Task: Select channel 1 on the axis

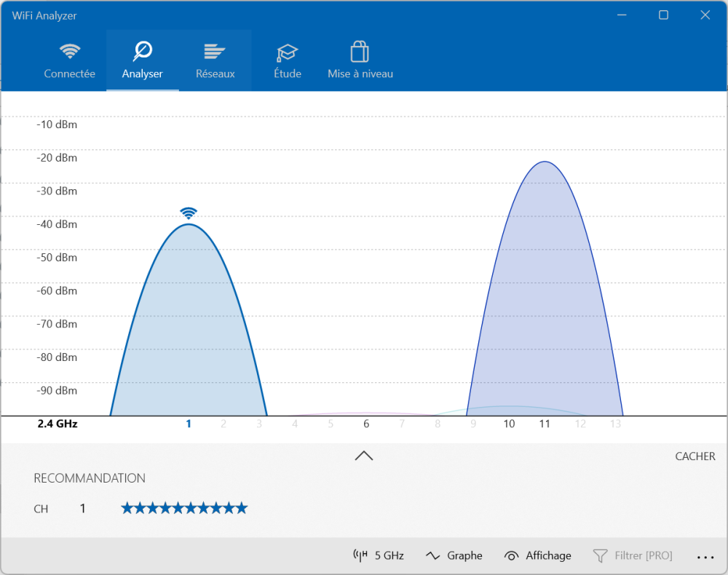Action: click(189, 424)
